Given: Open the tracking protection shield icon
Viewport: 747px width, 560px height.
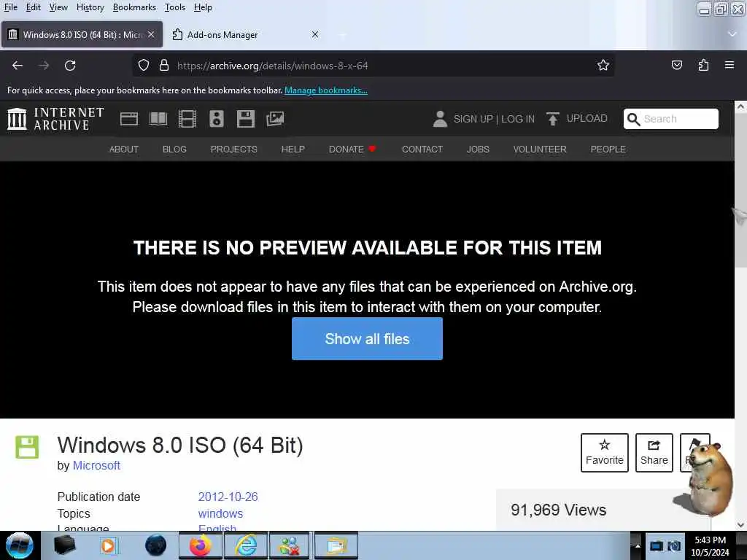Looking at the screenshot, I should click(x=144, y=65).
